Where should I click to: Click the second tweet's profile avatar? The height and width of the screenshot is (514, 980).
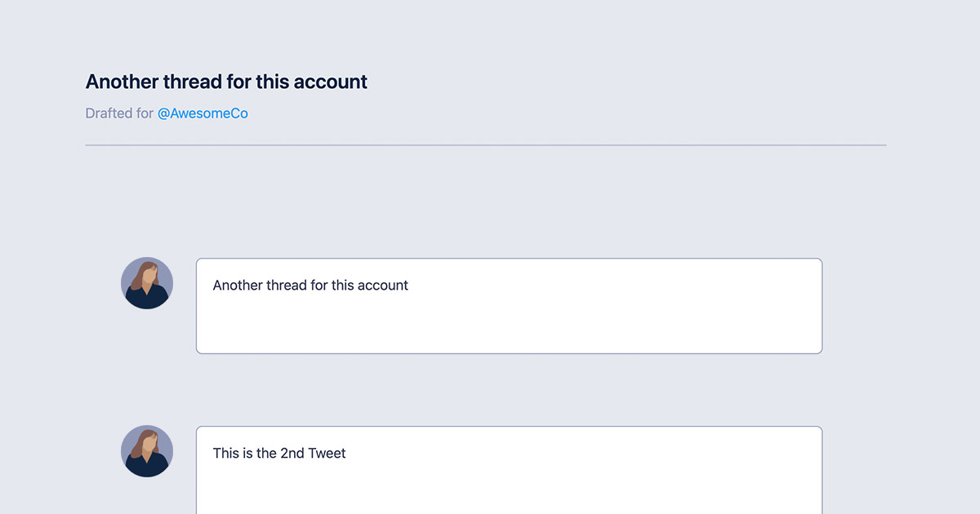click(x=147, y=451)
